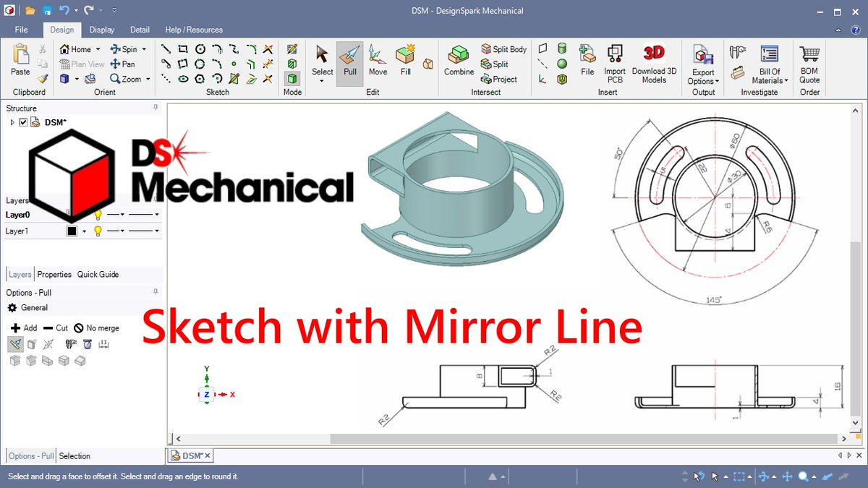Image resolution: width=868 pixels, height=488 pixels.
Task: Close the DSM* document tab
Action: [208, 456]
